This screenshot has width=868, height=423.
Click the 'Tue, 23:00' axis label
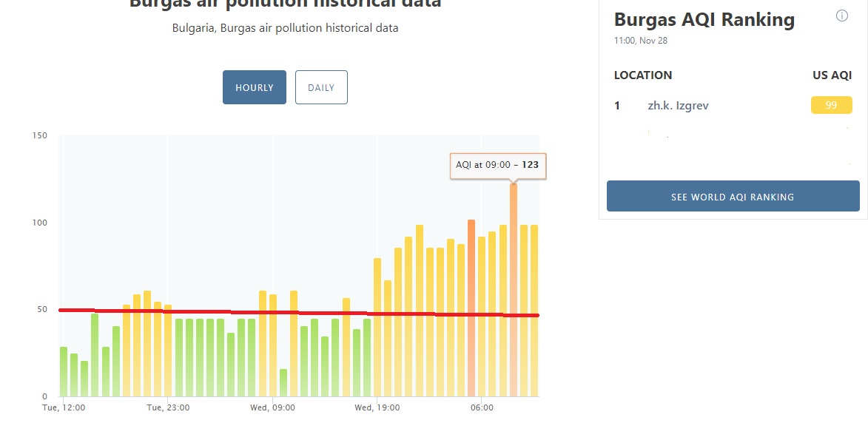tap(168, 408)
